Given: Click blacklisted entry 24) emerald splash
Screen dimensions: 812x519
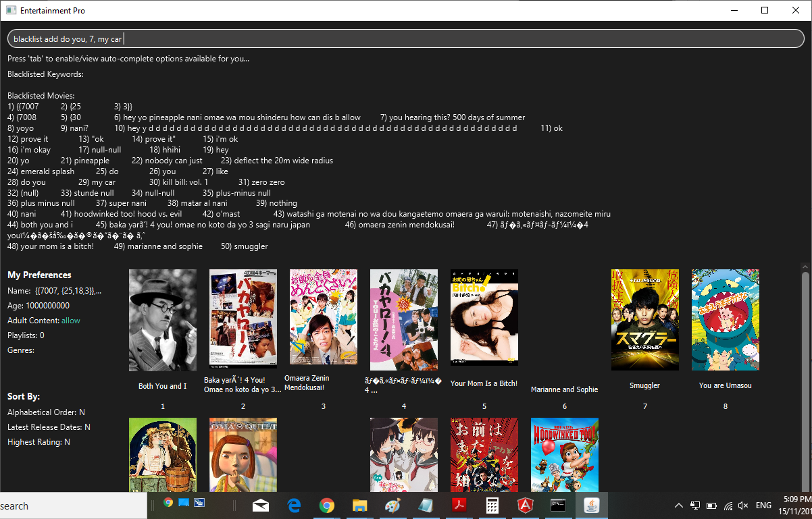Looking at the screenshot, I should [x=41, y=171].
